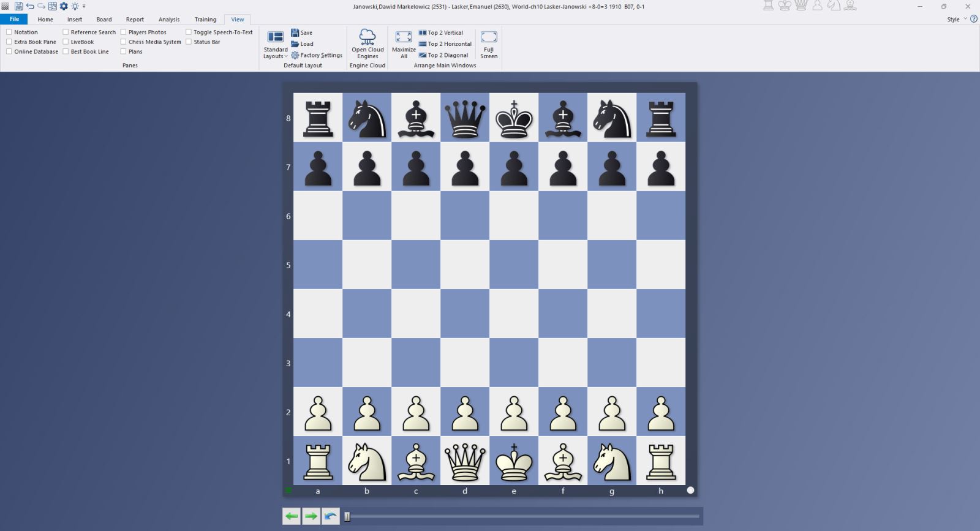Toggle the LiveBook checkbox
The image size is (980, 531).
coord(66,42)
